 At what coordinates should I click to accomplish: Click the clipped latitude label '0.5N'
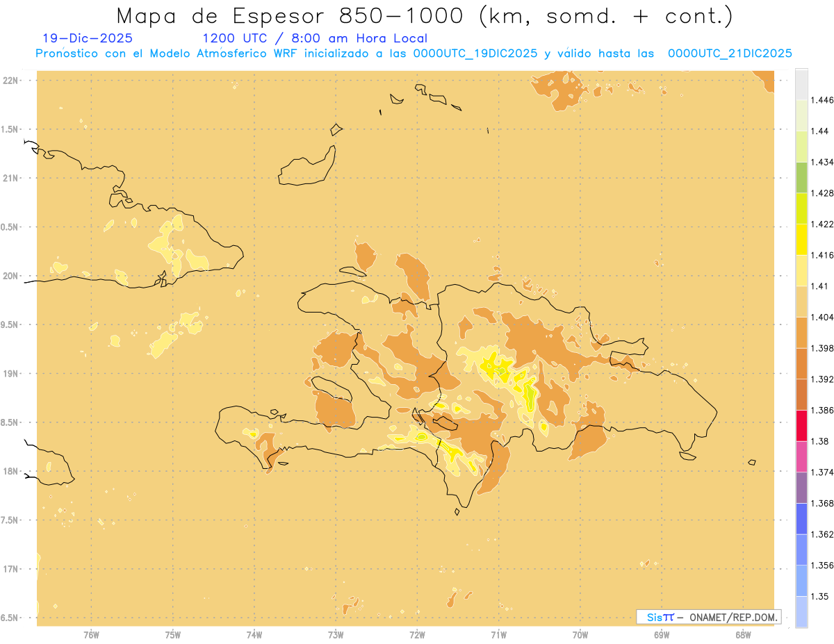[x=10, y=227]
